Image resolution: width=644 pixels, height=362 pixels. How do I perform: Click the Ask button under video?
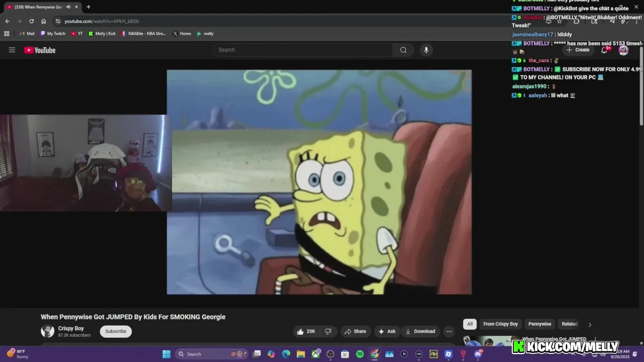387,331
